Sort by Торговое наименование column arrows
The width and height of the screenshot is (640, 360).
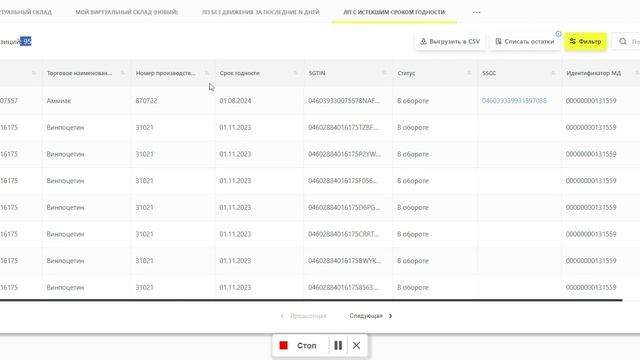123,73
